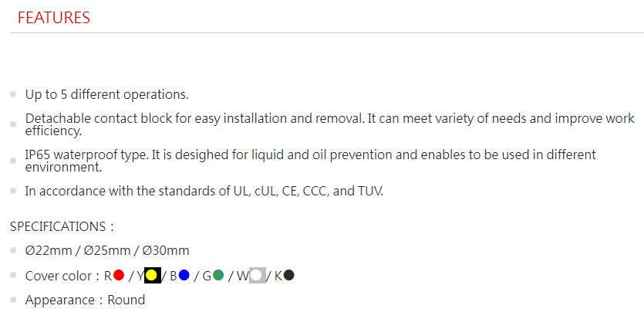The width and height of the screenshot is (644, 319).
Task: Click the 'Detachable contact block' sentence
Action: [330, 125]
